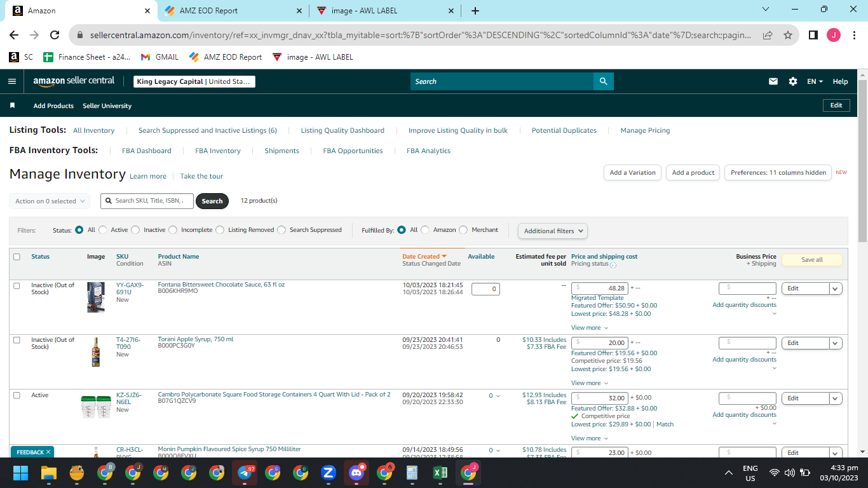Open Search Suppressed and Inactive Listings (6)
Screen dimensions: 868x488
click(x=208, y=131)
